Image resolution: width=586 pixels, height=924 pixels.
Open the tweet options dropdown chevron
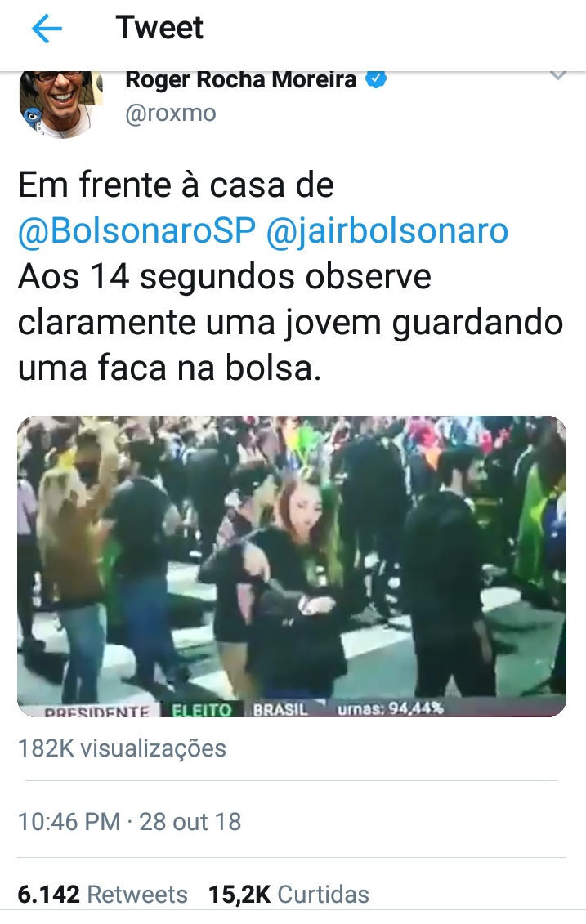tap(557, 76)
